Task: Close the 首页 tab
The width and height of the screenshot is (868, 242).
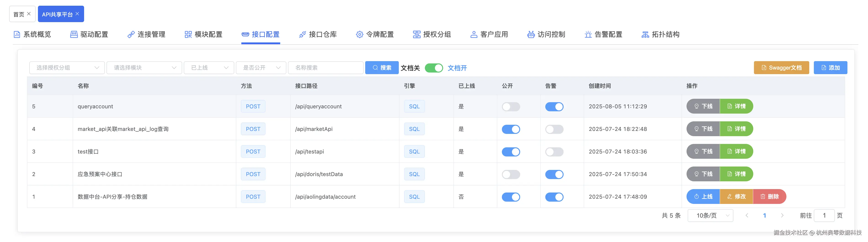Action: tap(29, 14)
